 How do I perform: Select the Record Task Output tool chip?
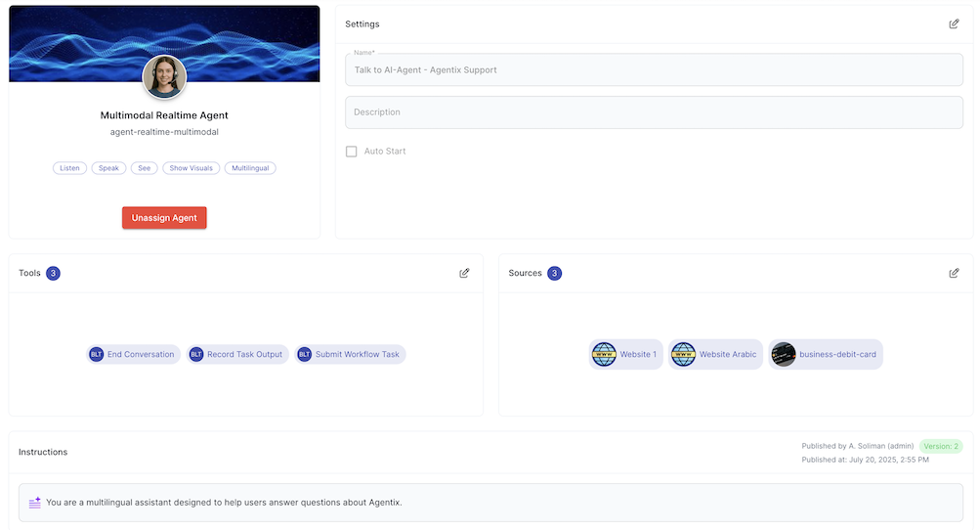237,354
